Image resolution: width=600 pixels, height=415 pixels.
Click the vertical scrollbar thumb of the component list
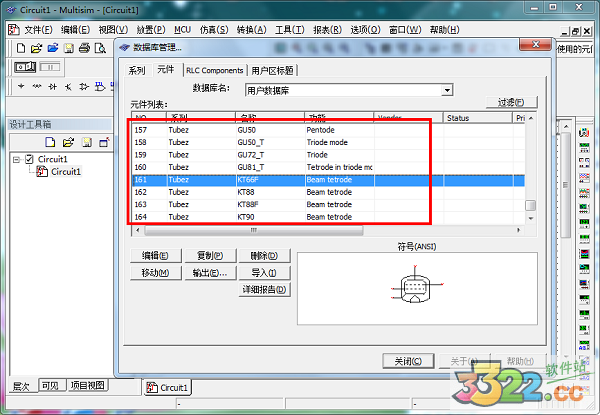[x=531, y=205]
